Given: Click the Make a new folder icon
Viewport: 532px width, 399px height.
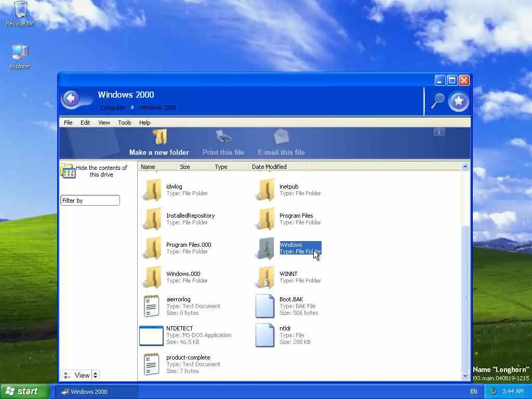Looking at the screenshot, I should [x=159, y=137].
